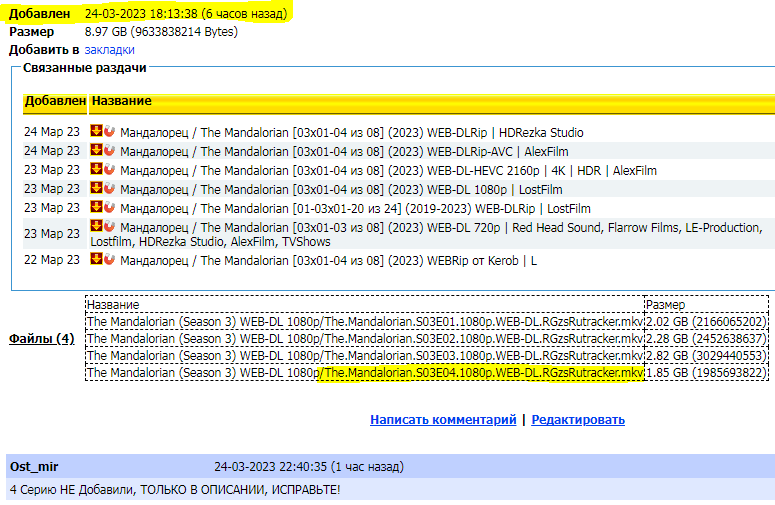This screenshot has height=505, width=775.
Task: Select file size 2.82 GB (3029440553)
Action: [x=706, y=356]
